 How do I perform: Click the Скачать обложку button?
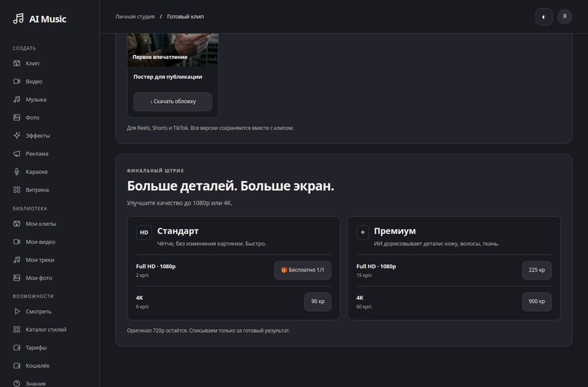[x=173, y=102]
